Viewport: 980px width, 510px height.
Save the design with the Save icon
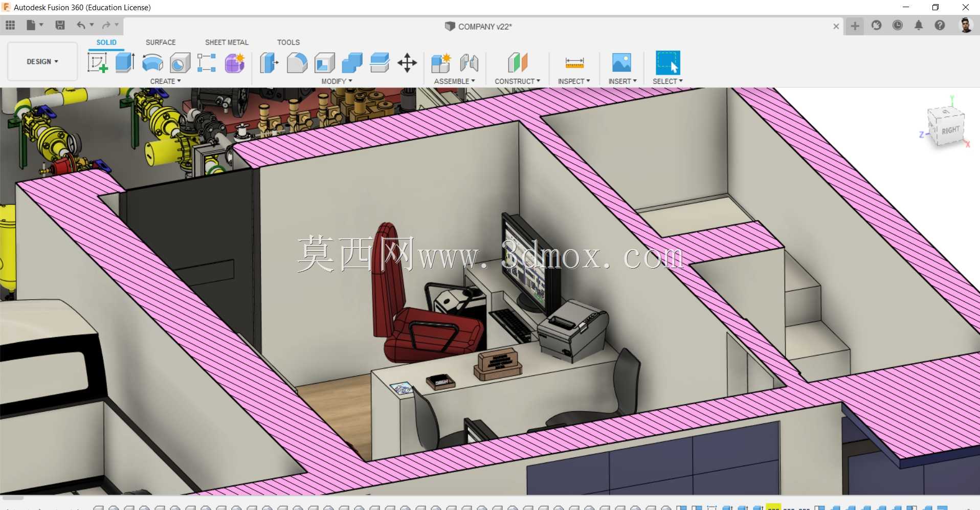click(60, 25)
